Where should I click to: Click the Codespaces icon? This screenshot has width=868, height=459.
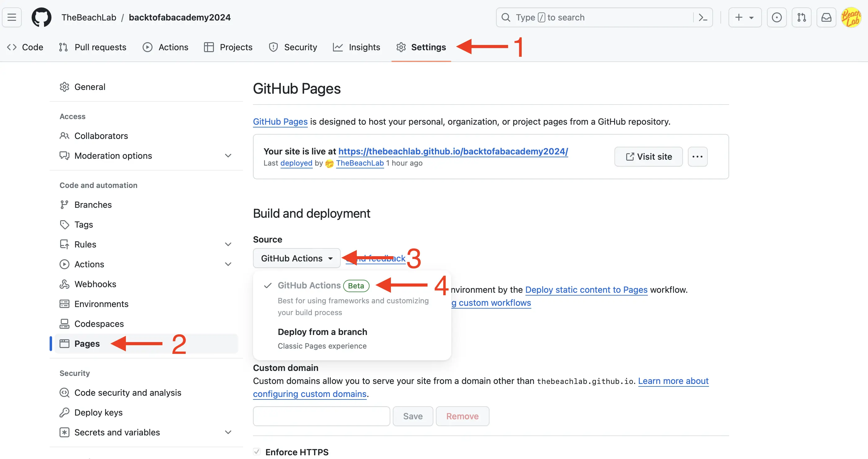point(64,324)
